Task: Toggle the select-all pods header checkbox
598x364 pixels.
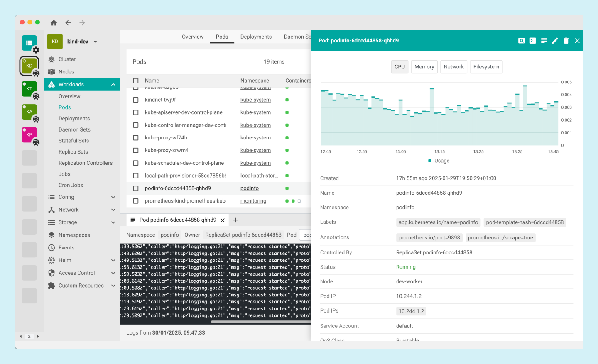Action: tap(135, 81)
